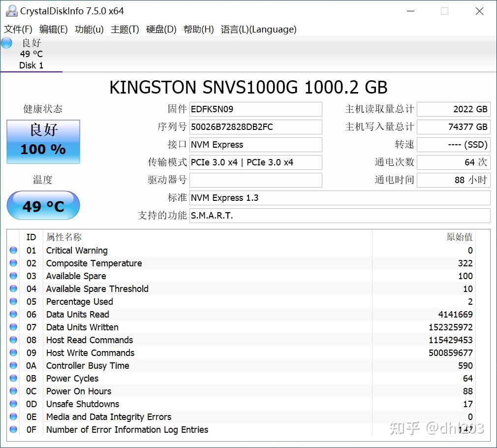Click rotation rate field ---- (SSD)

454,145
